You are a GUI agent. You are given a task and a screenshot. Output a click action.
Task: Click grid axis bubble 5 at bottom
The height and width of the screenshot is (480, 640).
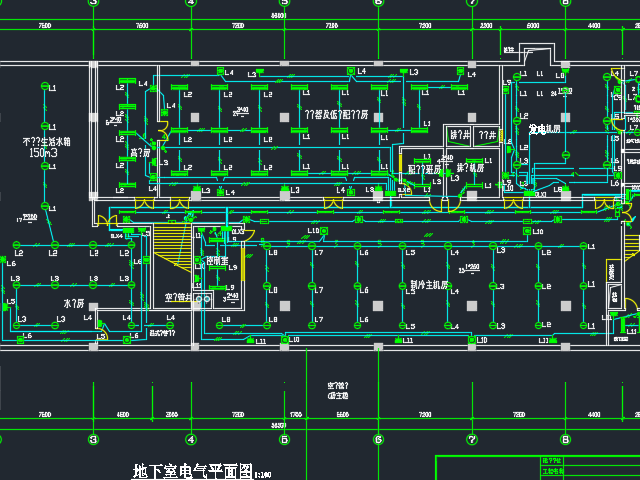(284, 439)
